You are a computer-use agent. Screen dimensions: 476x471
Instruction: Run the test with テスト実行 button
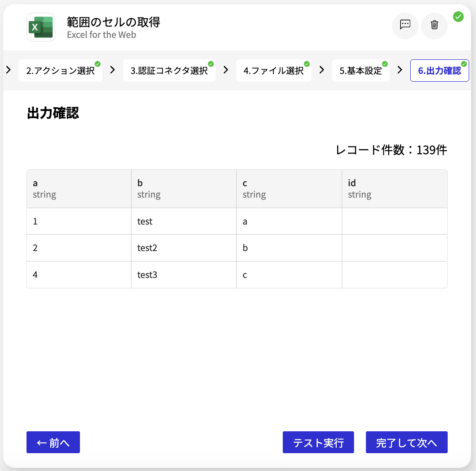[x=318, y=442]
